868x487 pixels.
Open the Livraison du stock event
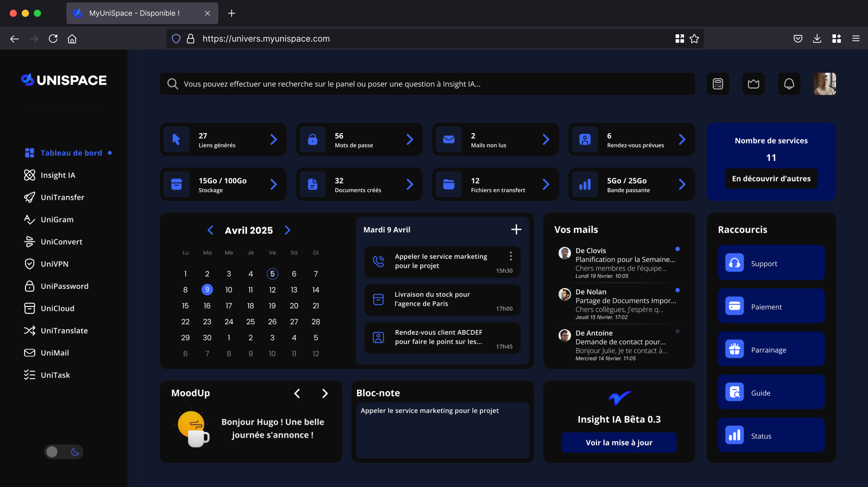coord(442,300)
